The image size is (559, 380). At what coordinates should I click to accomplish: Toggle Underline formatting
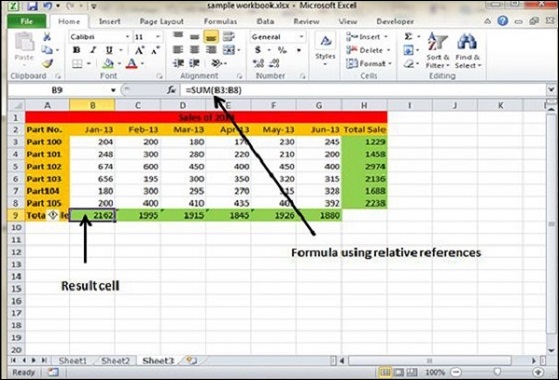[x=109, y=50]
